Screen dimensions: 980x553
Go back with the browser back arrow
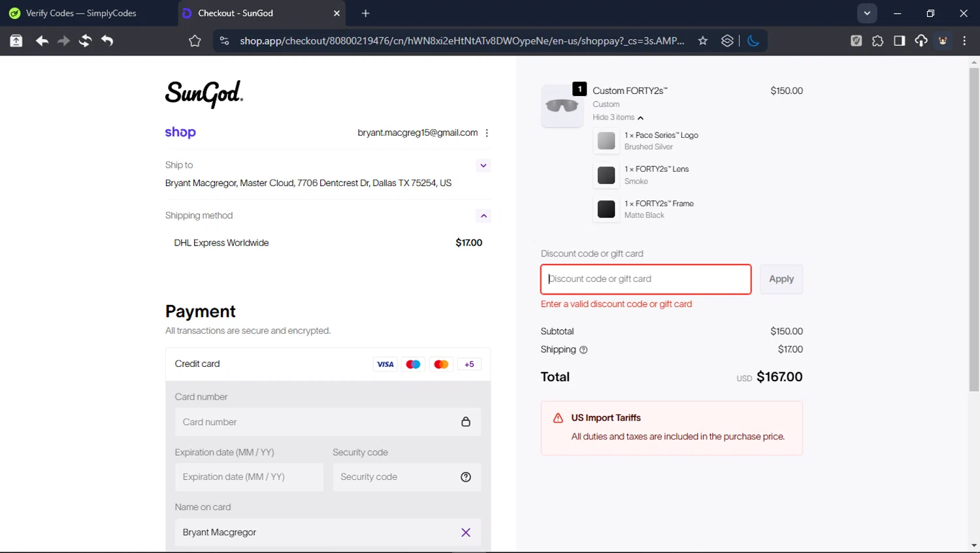click(42, 40)
